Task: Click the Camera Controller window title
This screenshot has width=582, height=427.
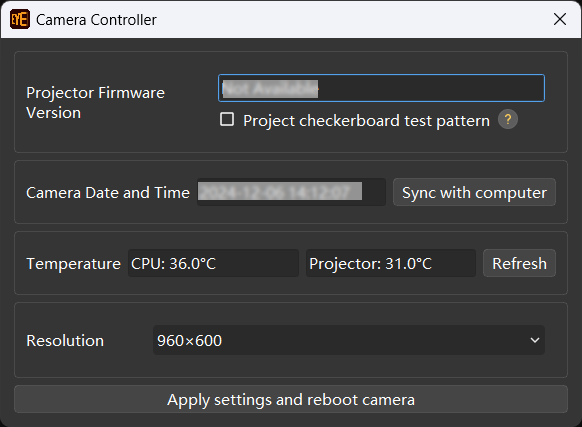Action: tap(96, 20)
